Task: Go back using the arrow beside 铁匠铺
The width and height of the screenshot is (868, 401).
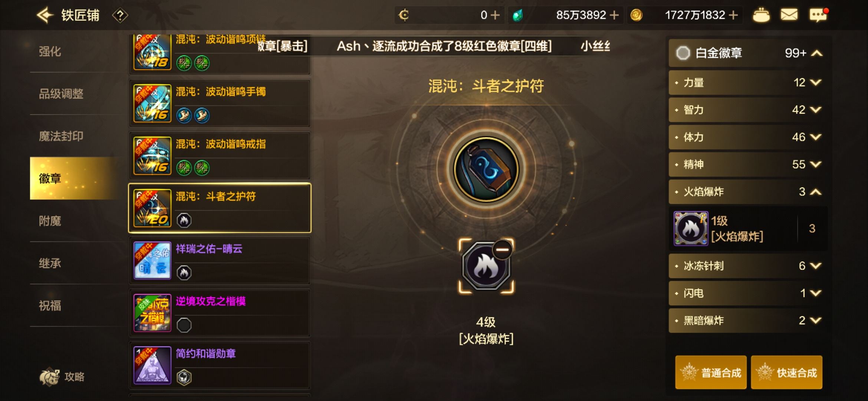Action: [x=45, y=15]
